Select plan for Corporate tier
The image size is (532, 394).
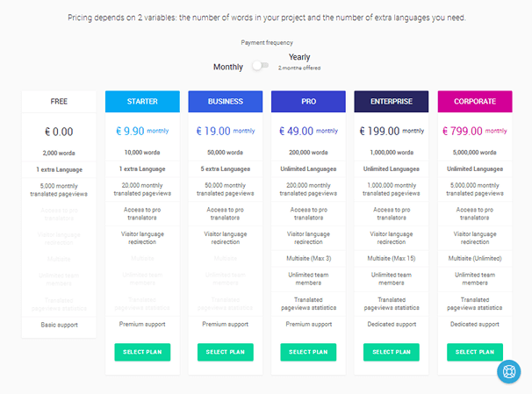click(475, 352)
